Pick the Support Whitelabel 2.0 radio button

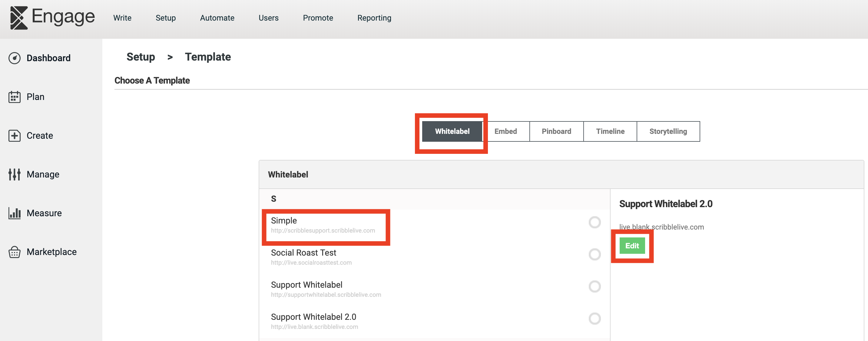point(595,318)
